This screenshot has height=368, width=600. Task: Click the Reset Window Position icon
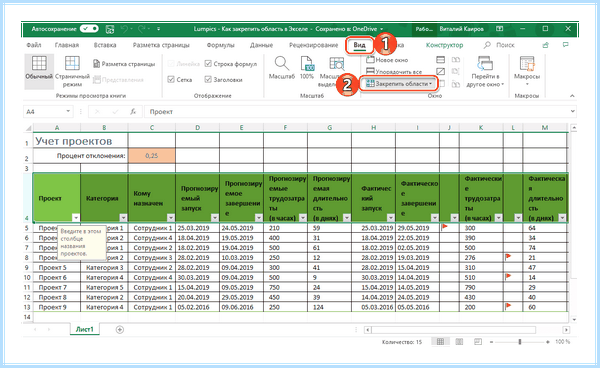[455, 84]
